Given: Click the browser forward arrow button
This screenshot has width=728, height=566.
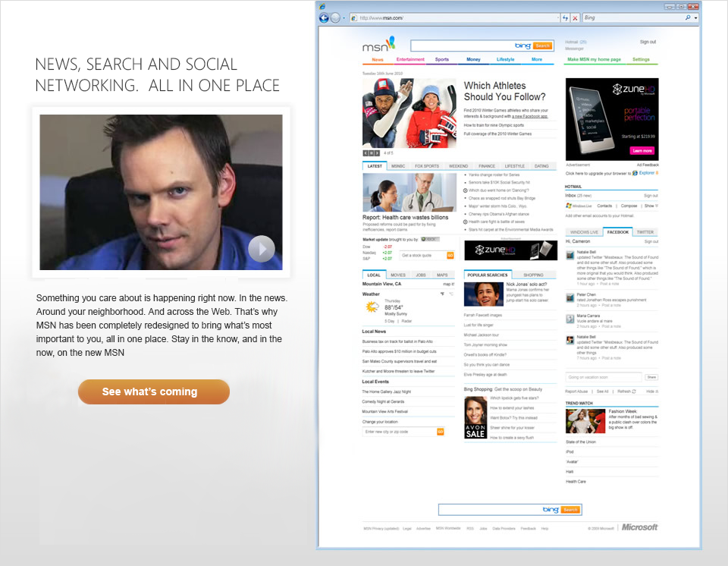Looking at the screenshot, I should click(335, 18).
